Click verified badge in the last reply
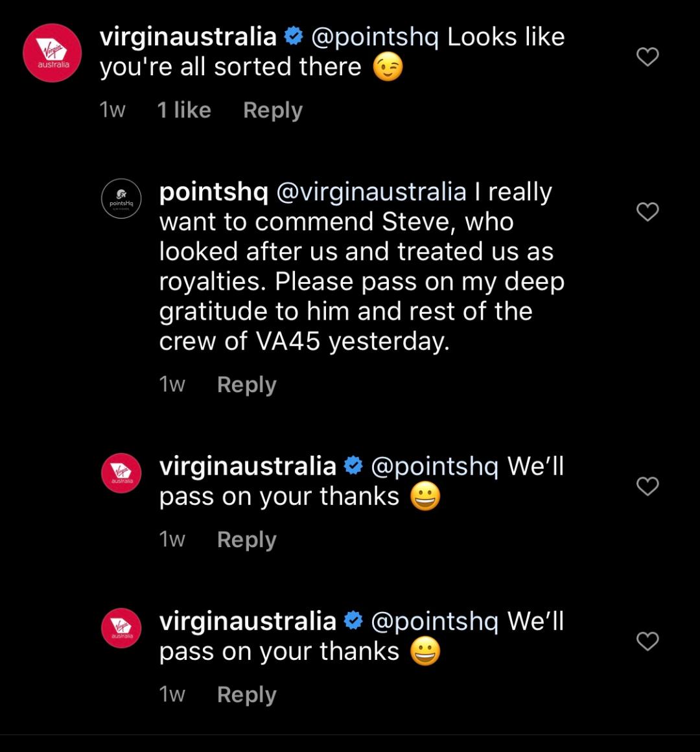This screenshot has width=700, height=752. [353, 621]
